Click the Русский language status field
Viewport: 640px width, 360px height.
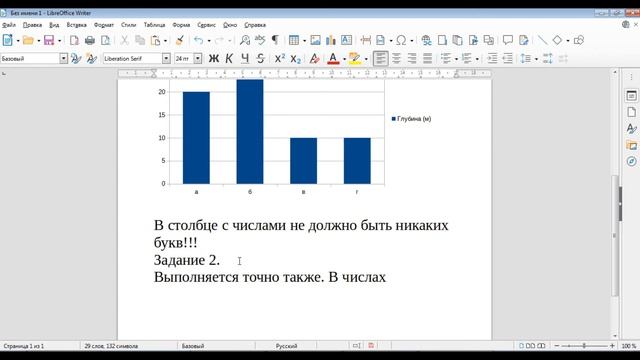tap(286, 346)
